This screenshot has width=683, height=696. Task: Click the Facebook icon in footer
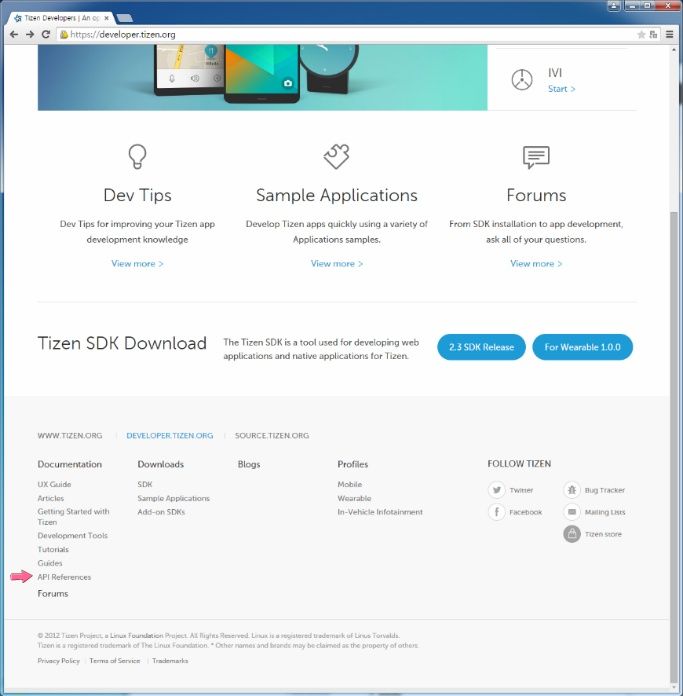(x=497, y=512)
